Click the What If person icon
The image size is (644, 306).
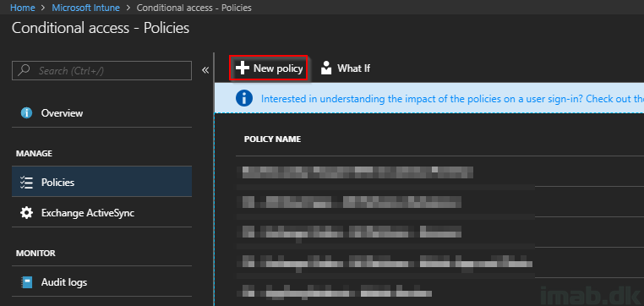click(326, 68)
